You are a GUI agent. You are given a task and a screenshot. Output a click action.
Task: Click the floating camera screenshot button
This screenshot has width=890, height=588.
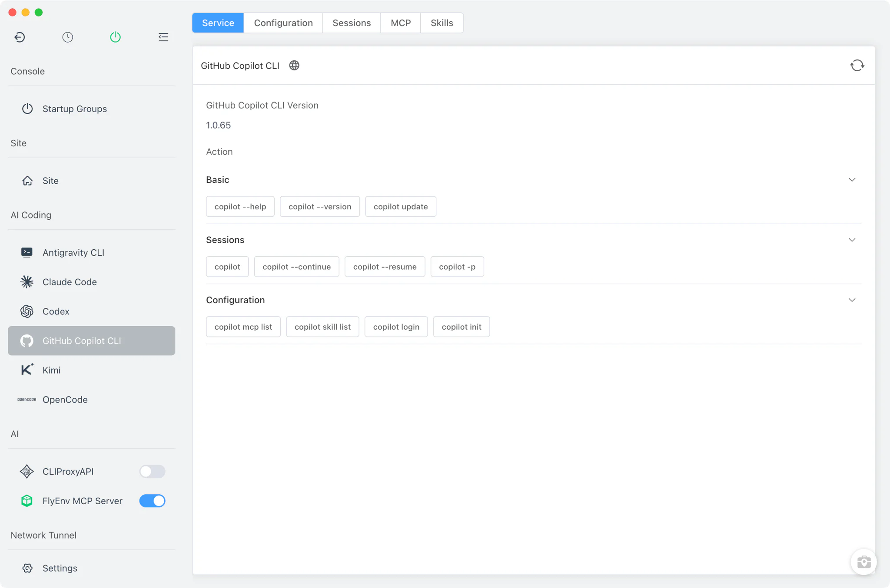(863, 562)
